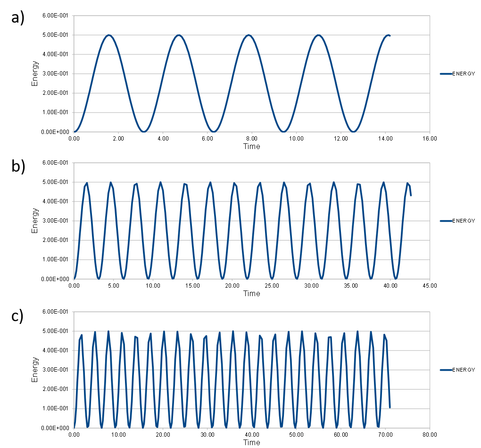Click 0.00E+000 tick label in chart b
Image resolution: width=481 pixels, height=448 pixels.
tap(55, 279)
